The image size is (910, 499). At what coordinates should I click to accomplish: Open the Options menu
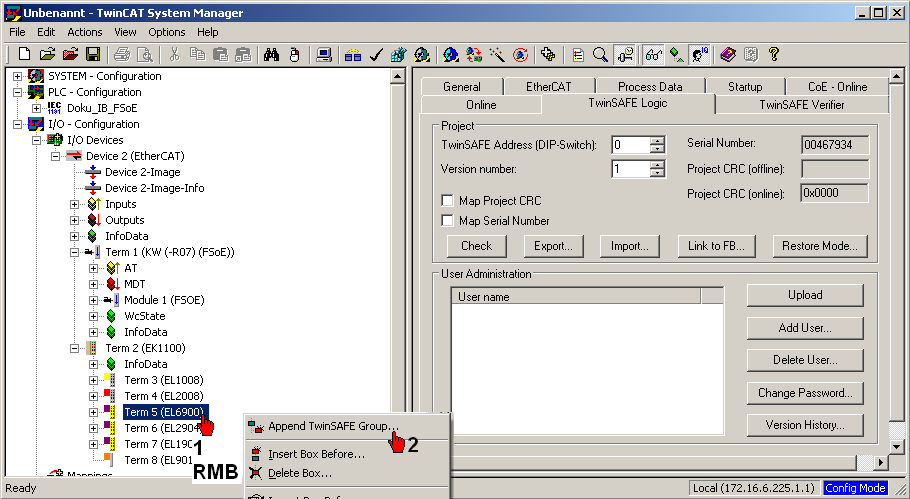[x=167, y=32]
